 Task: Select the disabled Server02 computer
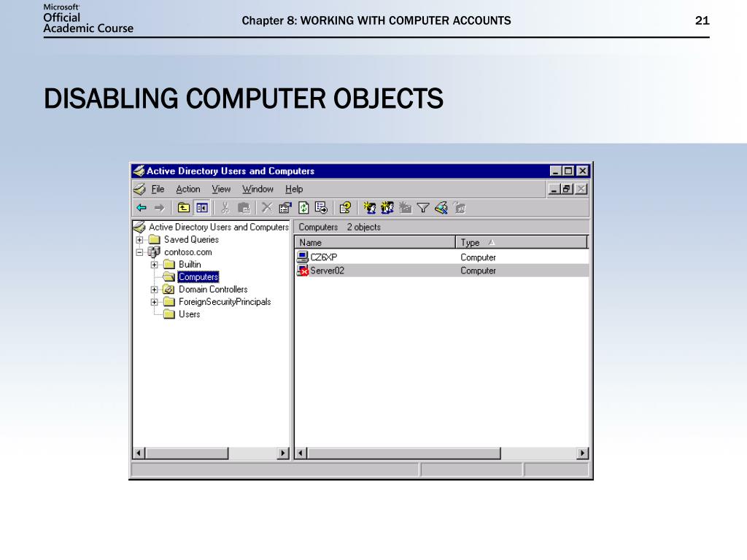click(441, 271)
